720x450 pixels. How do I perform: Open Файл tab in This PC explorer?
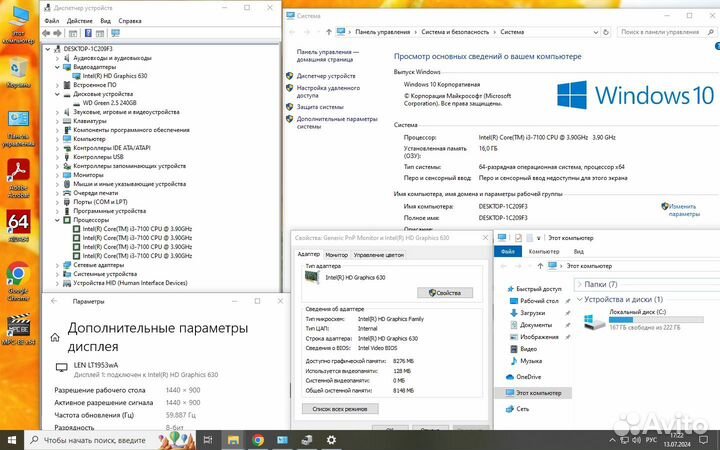(508, 252)
